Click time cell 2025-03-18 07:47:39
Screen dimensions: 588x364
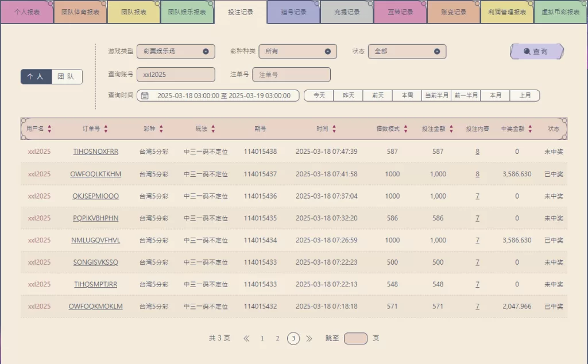click(x=327, y=152)
